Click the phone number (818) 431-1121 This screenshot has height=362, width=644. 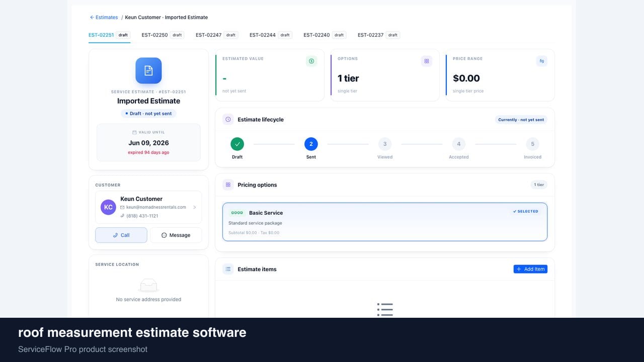tap(142, 216)
